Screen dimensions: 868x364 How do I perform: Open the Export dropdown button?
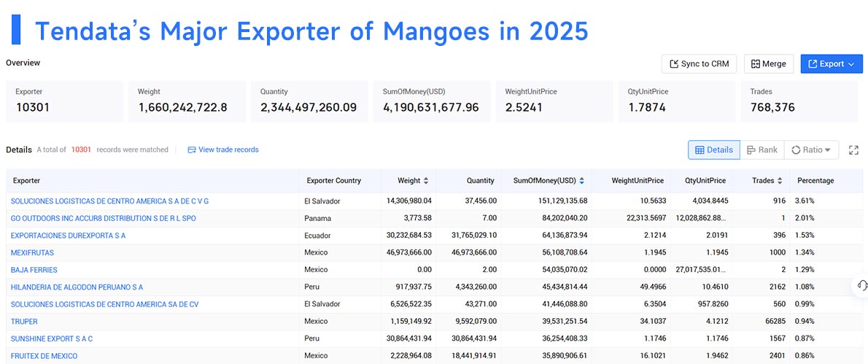tap(832, 63)
